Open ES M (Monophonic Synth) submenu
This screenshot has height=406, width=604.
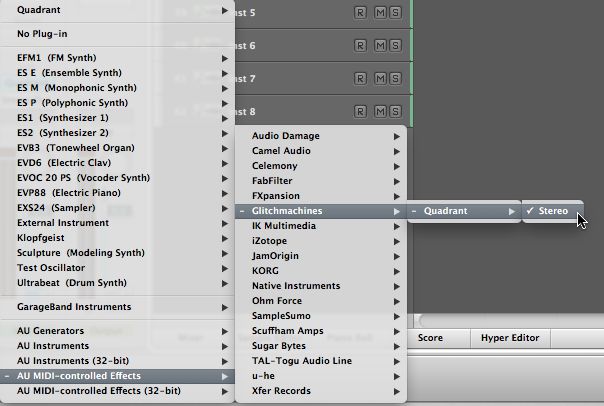pos(117,88)
